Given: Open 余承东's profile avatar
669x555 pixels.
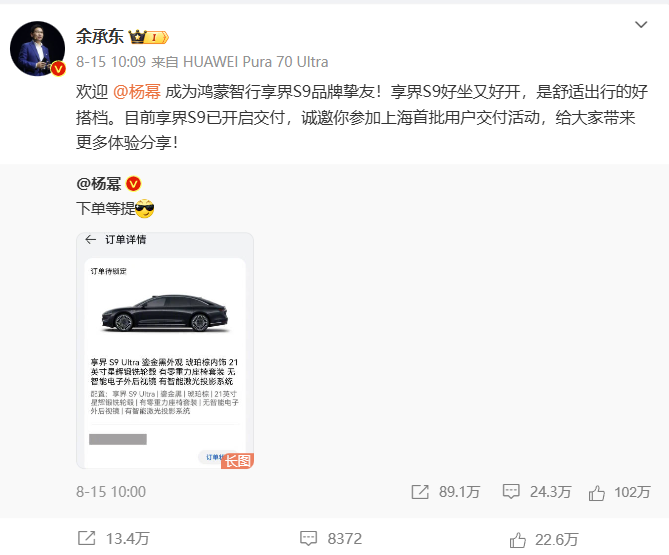Looking at the screenshot, I should (38, 49).
